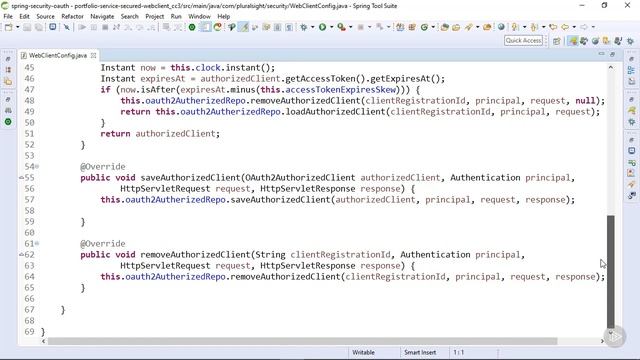Click the Writable status bar entry

(x=363, y=352)
